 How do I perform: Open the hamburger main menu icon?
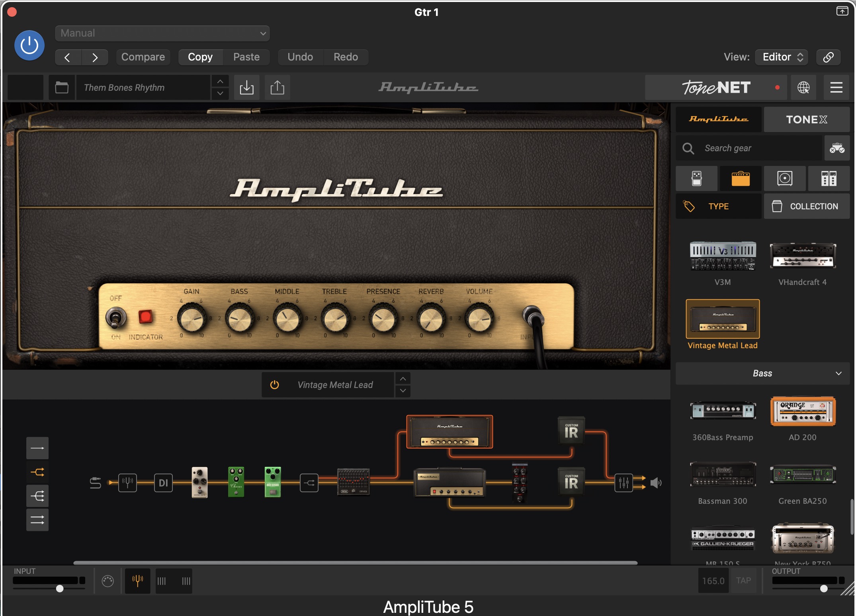pos(836,88)
